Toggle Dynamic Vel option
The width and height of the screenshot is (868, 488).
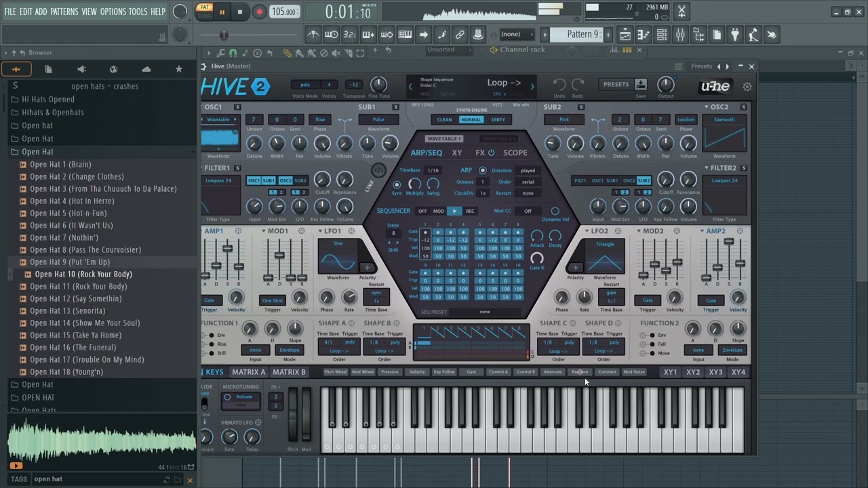pyautogui.click(x=555, y=211)
